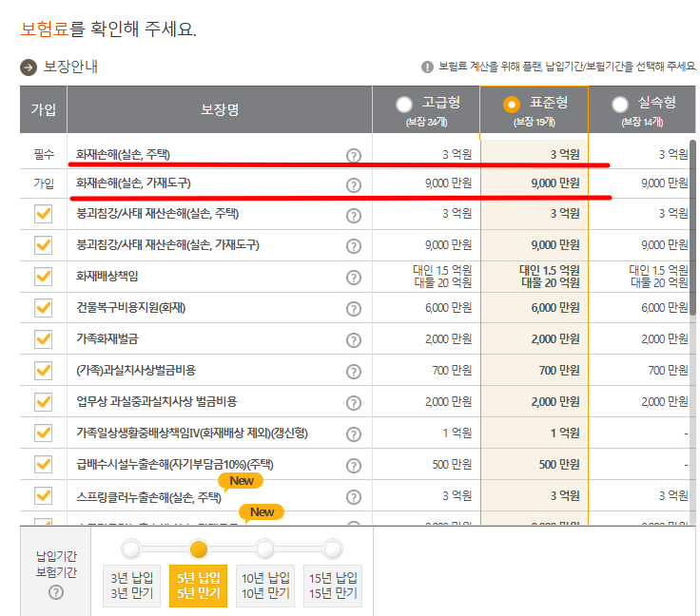The width and height of the screenshot is (700, 616).
Task: Click the 보장명 column header
Action: point(219,109)
